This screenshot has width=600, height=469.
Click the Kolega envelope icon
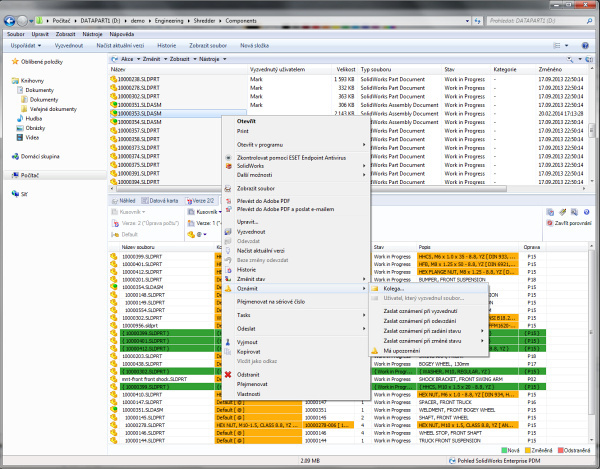pos(375,288)
